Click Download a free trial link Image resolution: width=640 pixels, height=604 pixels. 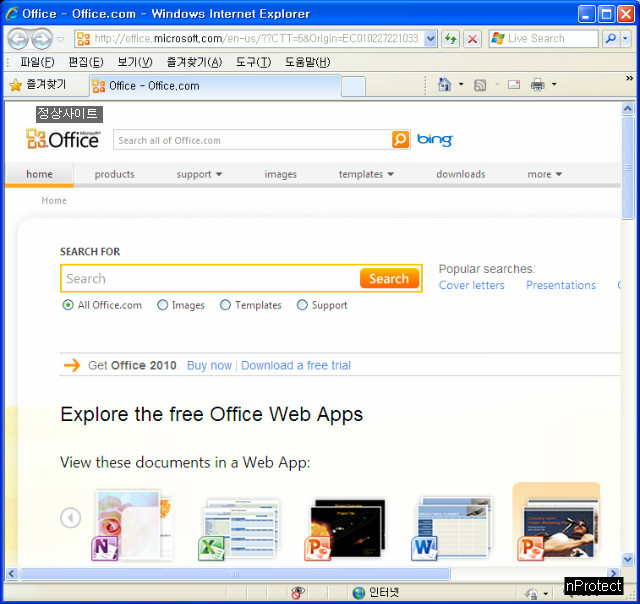click(296, 365)
